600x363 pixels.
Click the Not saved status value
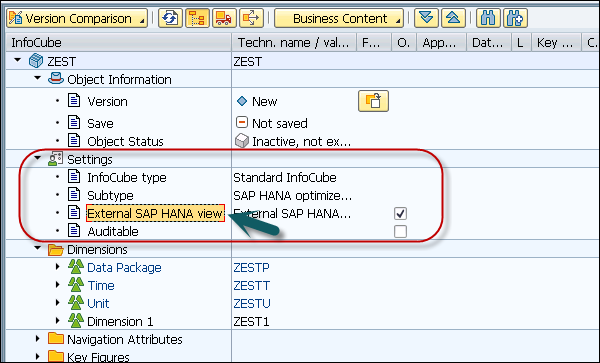279,124
